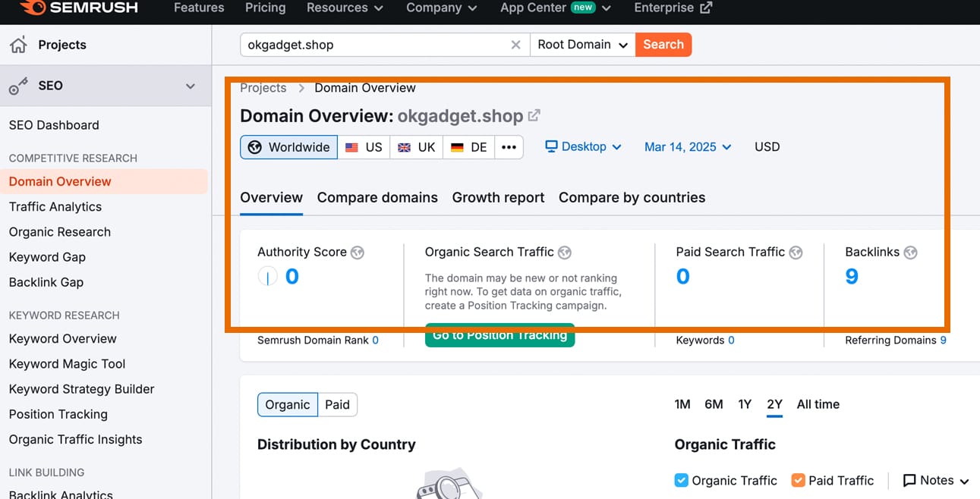Click globe icon beside Organic Search Traffic
The image size is (980, 499).
pos(565,253)
